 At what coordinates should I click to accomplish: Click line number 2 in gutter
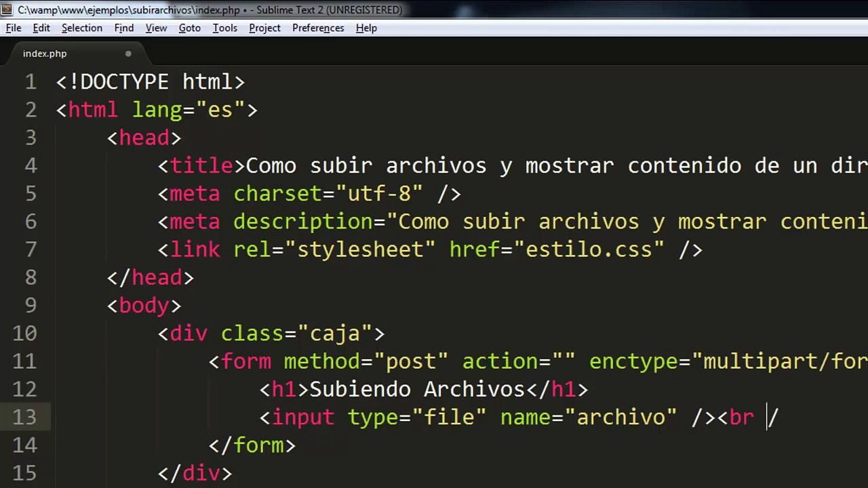click(x=31, y=110)
